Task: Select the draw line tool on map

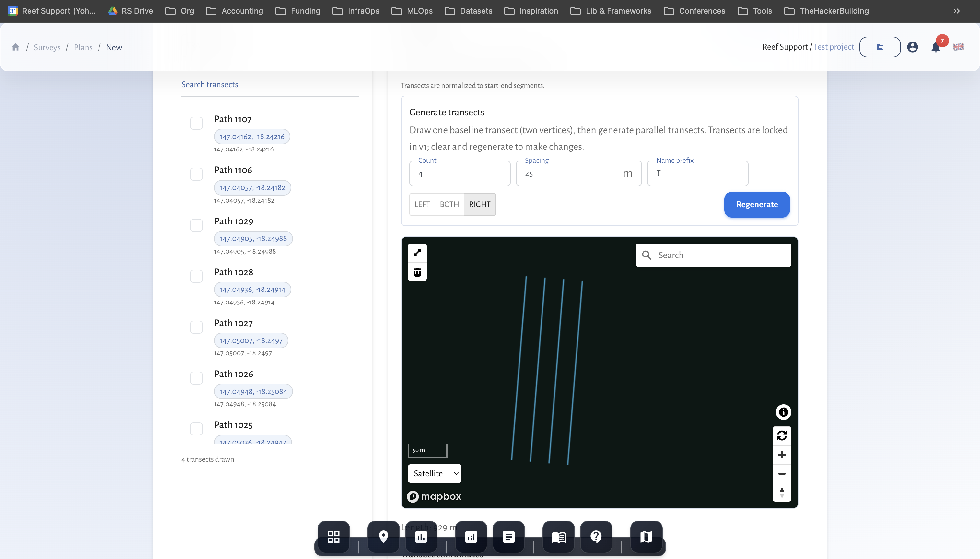Action: [x=417, y=253]
